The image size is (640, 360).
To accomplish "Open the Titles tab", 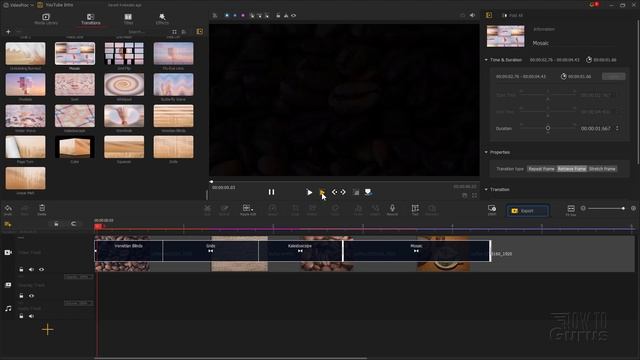I will 128,19.
